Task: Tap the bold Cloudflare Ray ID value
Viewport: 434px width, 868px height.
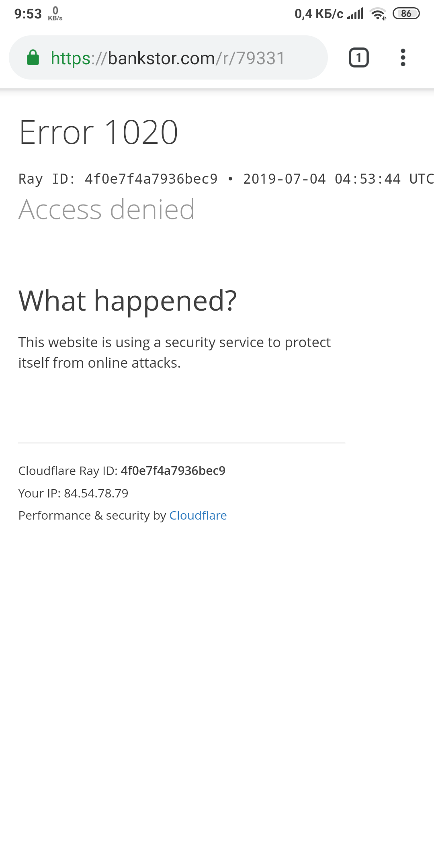Action: click(173, 471)
